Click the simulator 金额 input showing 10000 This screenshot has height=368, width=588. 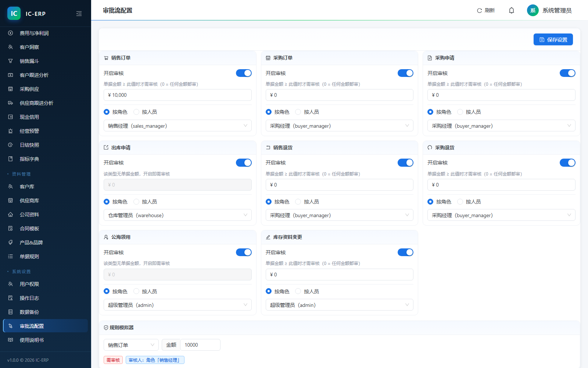tap(200, 345)
